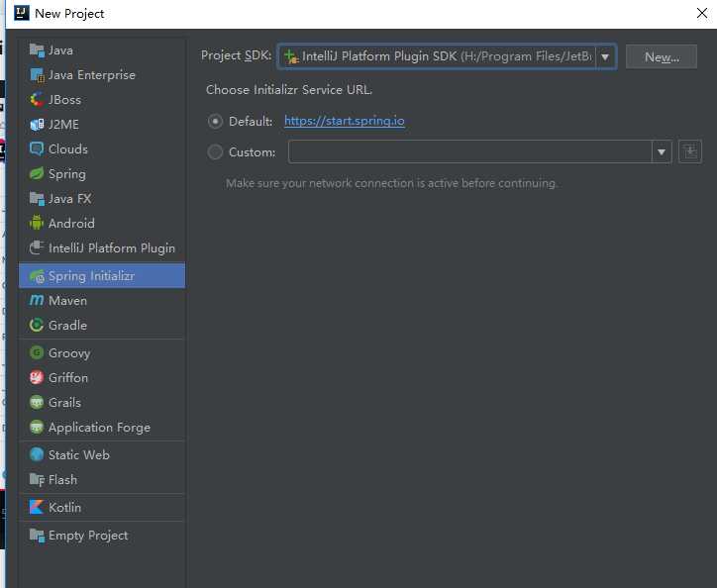Click the Clouds icon
Screen dimensions: 717x588
pos(37,148)
